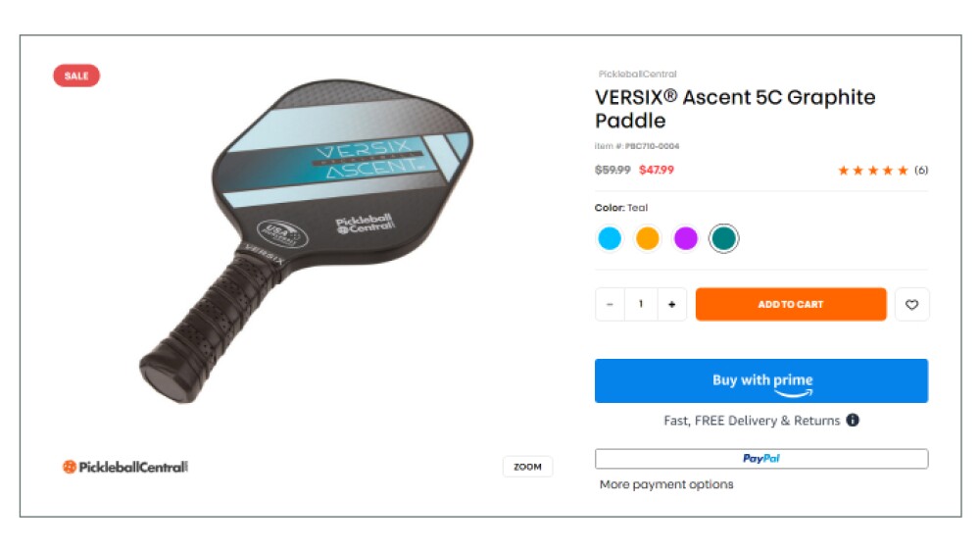Click the ZOOM button under image
Screen dimensions: 980x552
(527, 467)
